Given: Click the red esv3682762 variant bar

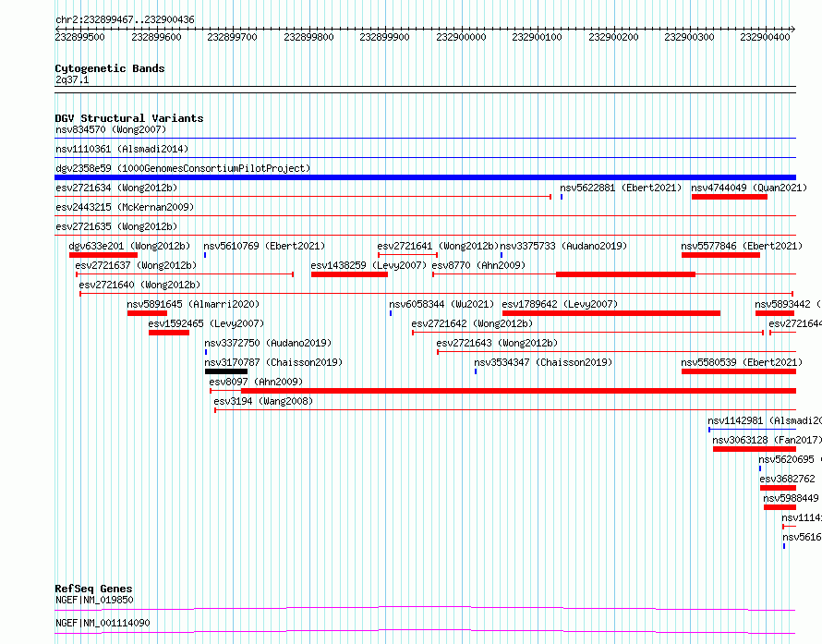Looking at the screenshot, I should tap(778, 488).
